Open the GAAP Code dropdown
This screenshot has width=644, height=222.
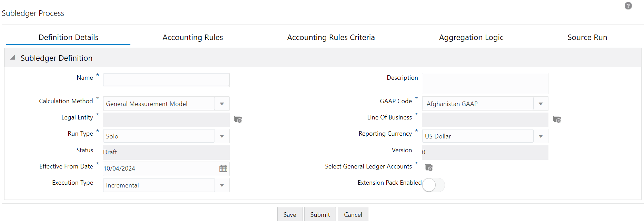point(541,104)
